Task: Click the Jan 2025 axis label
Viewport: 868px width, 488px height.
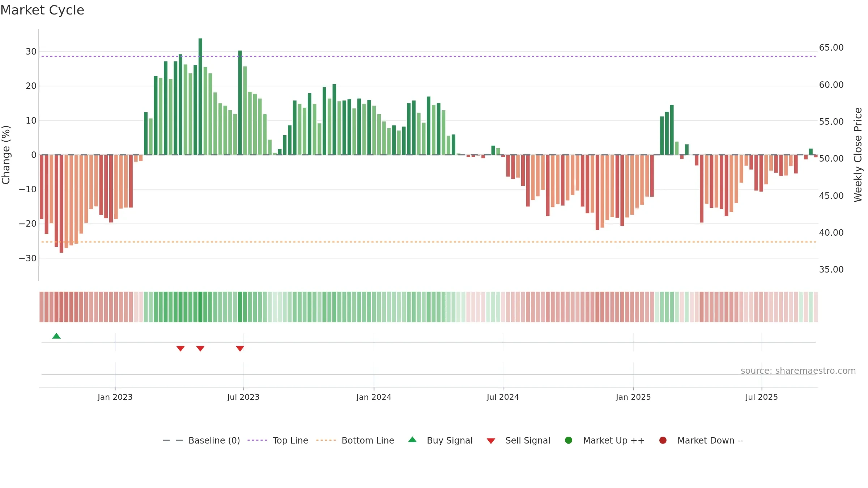Action: click(x=633, y=397)
